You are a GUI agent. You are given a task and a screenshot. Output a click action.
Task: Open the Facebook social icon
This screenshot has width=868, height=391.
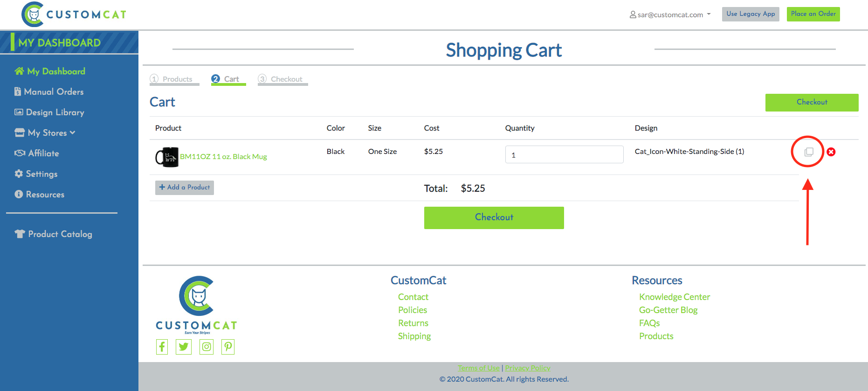coord(162,347)
